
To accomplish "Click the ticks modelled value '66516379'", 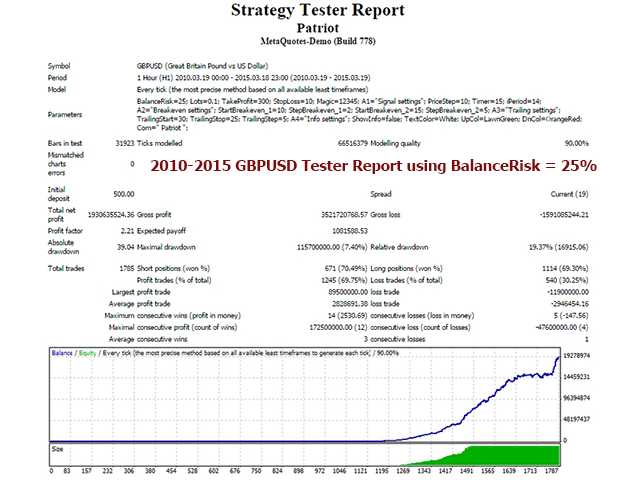I will (353, 143).
